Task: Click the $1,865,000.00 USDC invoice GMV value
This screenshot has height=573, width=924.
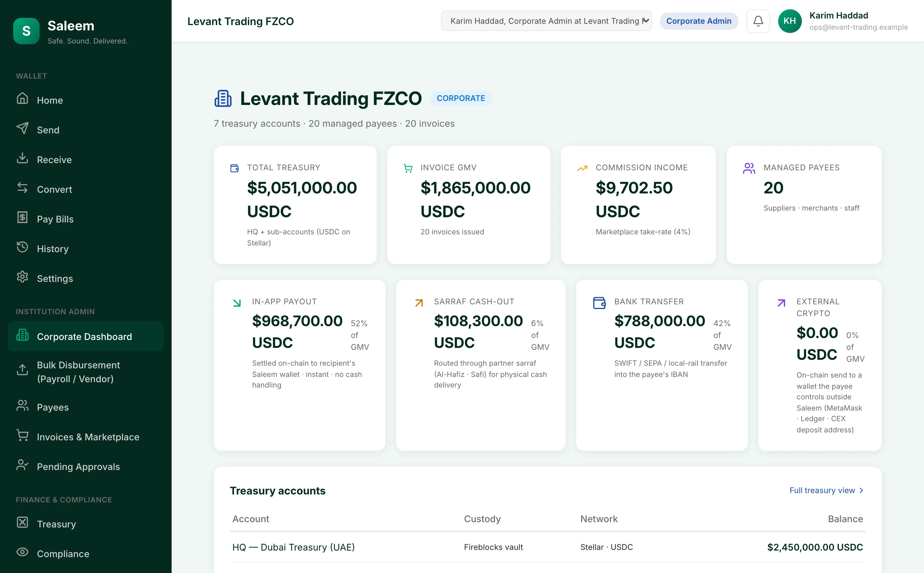Action: [x=476, y=200]
